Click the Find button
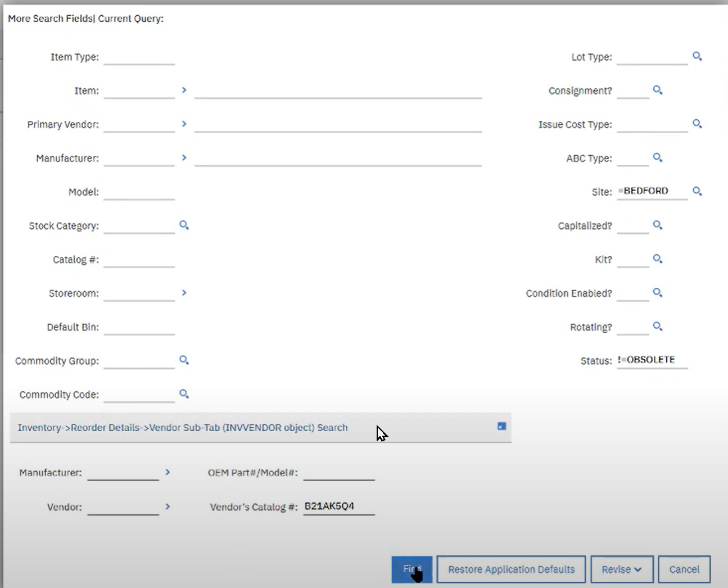728x588 pixels. (412, 569)
